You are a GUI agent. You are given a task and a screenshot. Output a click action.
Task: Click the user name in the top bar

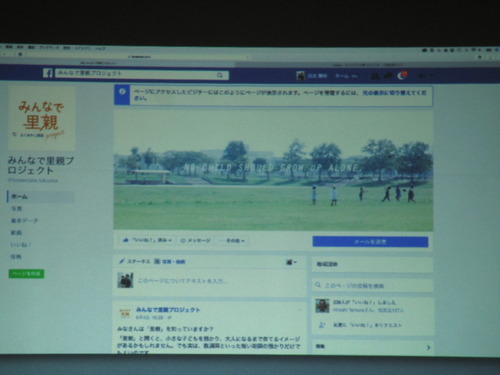317,76
